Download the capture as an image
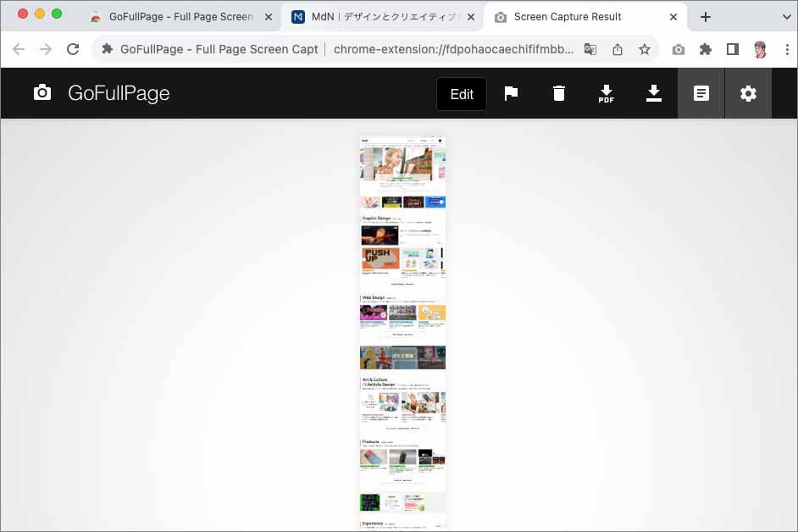Image resolution: width=798 pixels, height=532 pixels. pyautogui.click(x=654, y=94)
